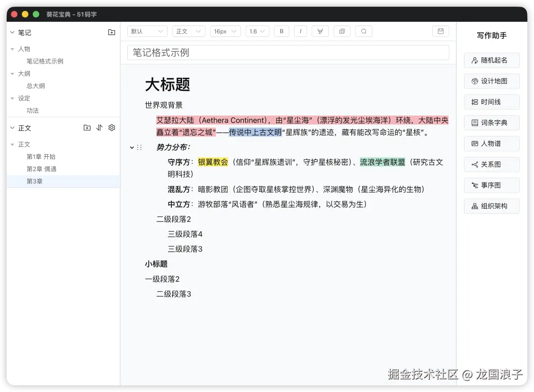
Task: Add a new folder in the 笔记 panel
Action: tap(111, 32)
